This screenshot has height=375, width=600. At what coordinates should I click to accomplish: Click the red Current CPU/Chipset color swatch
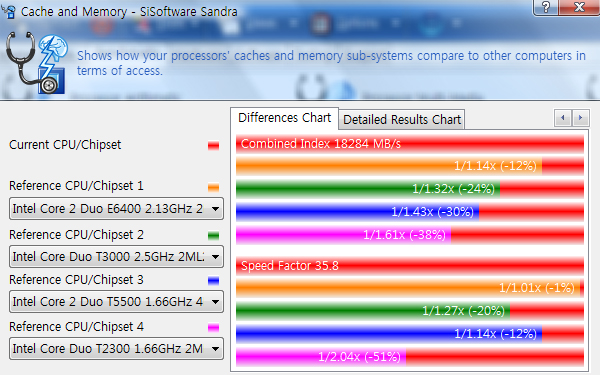click(214, 145)
